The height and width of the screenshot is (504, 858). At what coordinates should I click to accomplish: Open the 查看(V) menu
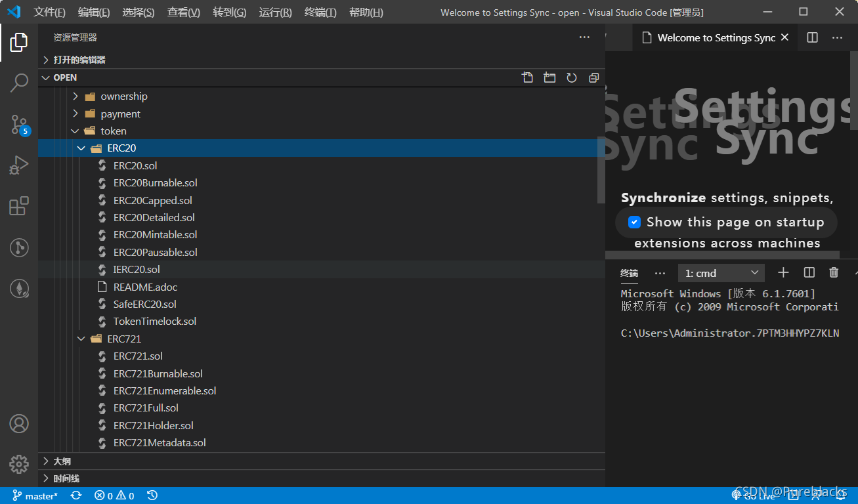click(x=184, y=12)
